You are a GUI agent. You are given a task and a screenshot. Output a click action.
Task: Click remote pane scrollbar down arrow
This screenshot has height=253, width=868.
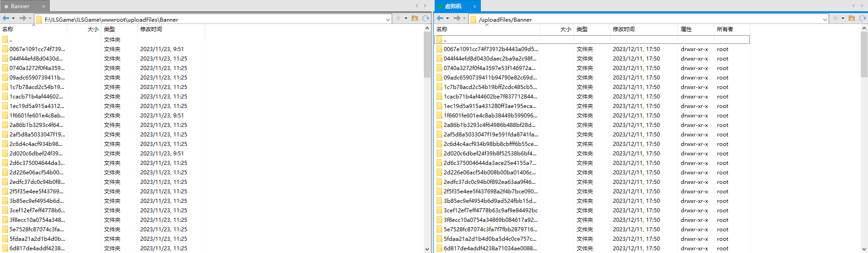[x=864, y=249]
